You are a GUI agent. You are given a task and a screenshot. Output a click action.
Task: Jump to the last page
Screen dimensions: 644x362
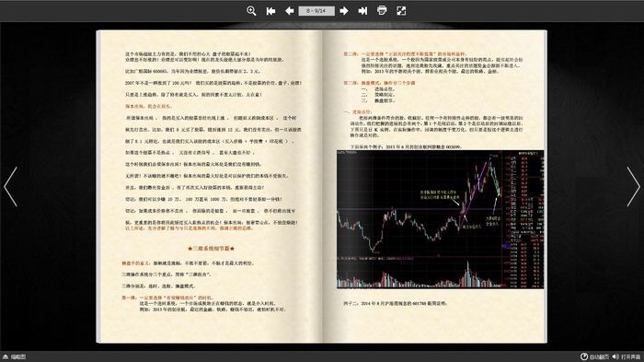(x=362, y=11)
